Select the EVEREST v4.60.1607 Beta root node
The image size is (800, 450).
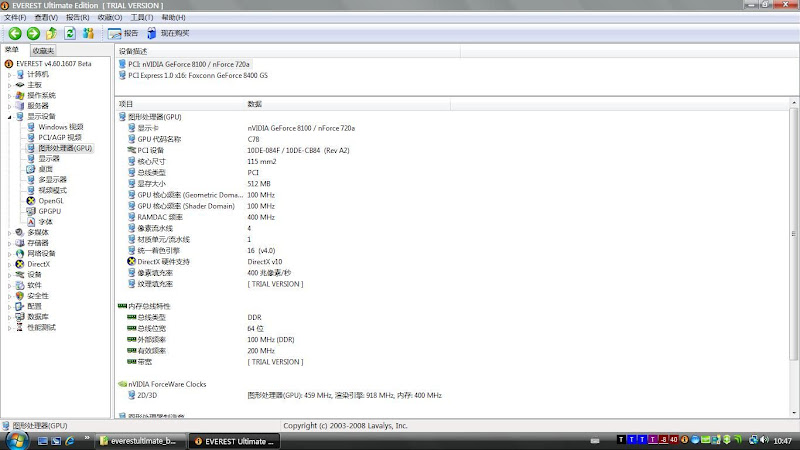click(x=54, y=64)
